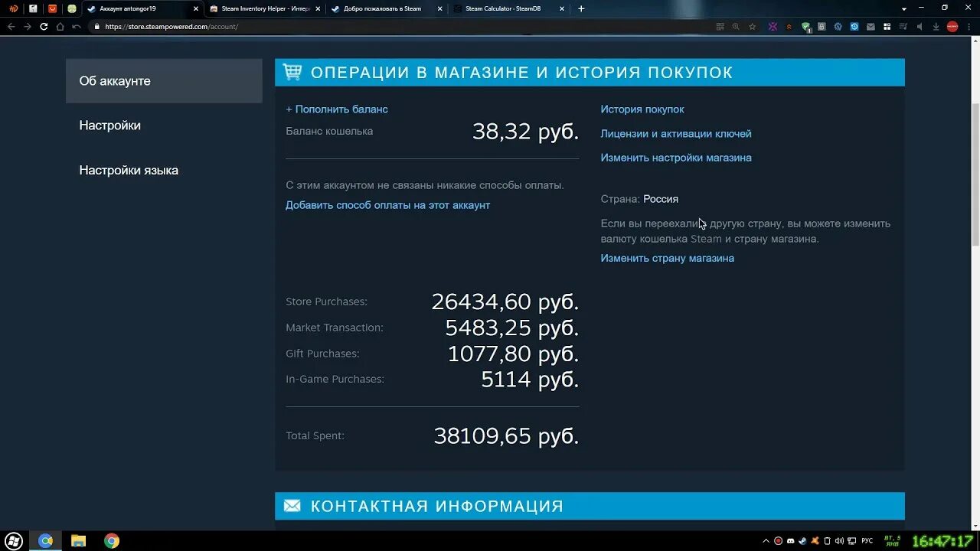980x551 pixels.
Task: Open the browser home page
Action: [60, 26]
